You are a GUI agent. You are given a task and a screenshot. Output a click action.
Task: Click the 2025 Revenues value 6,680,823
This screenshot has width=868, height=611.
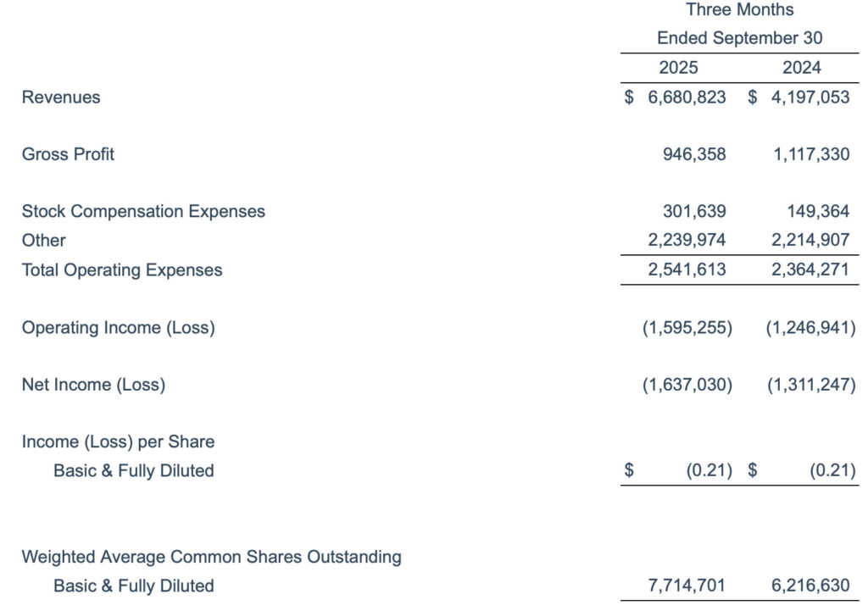pyautogui.click(x=687, y=97)
